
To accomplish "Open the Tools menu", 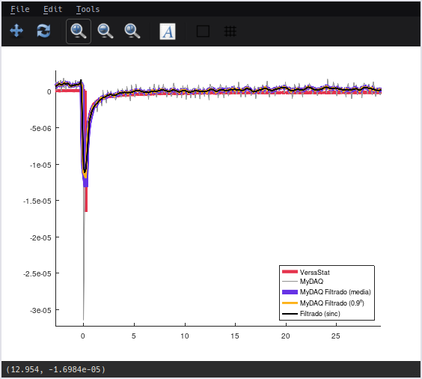I will [88, 9].
